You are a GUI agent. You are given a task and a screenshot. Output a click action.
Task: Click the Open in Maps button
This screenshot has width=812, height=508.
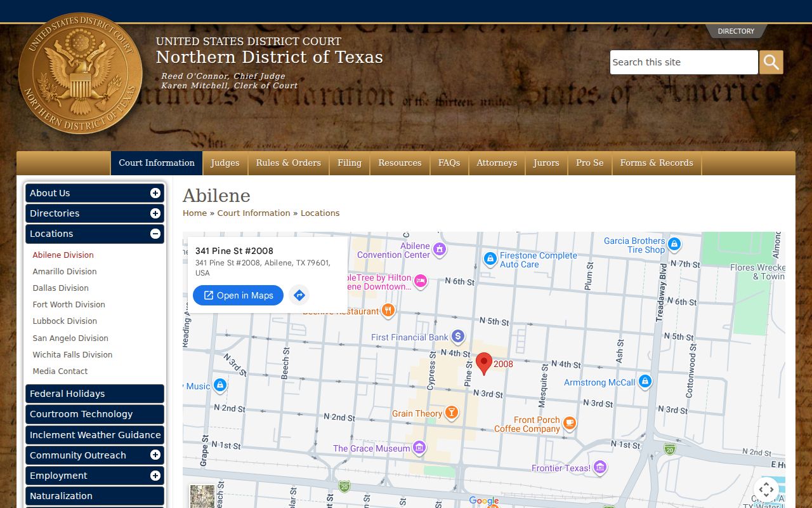click(x=238, y=295)
